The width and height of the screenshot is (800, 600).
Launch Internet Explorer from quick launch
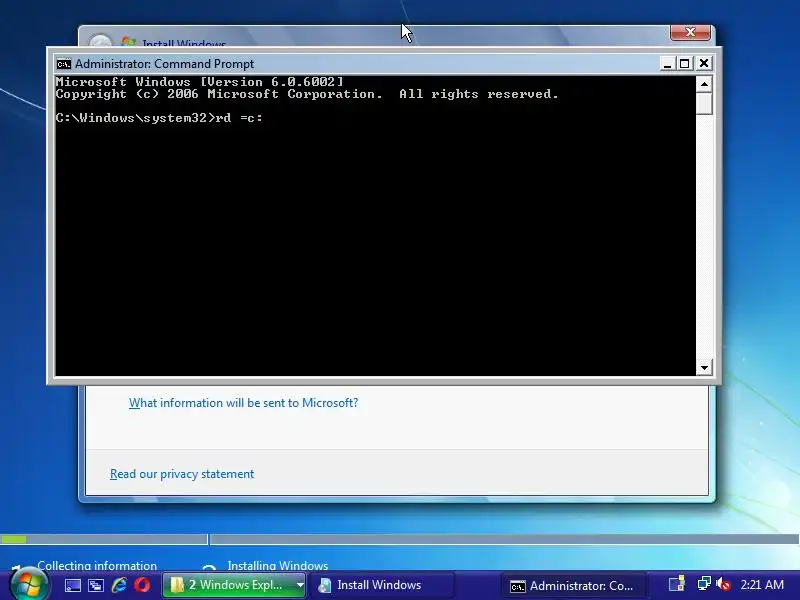[x=119, y=585]
